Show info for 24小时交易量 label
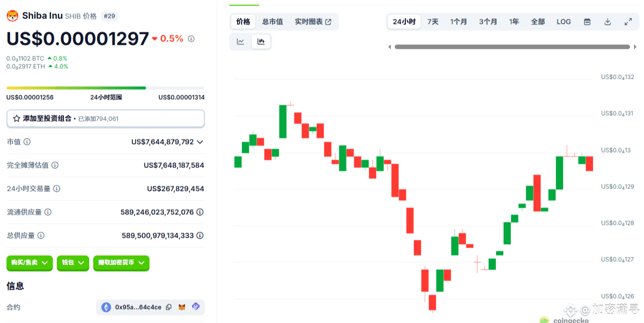This screenshot has width=644, height=323. click(x=57, y=188)
